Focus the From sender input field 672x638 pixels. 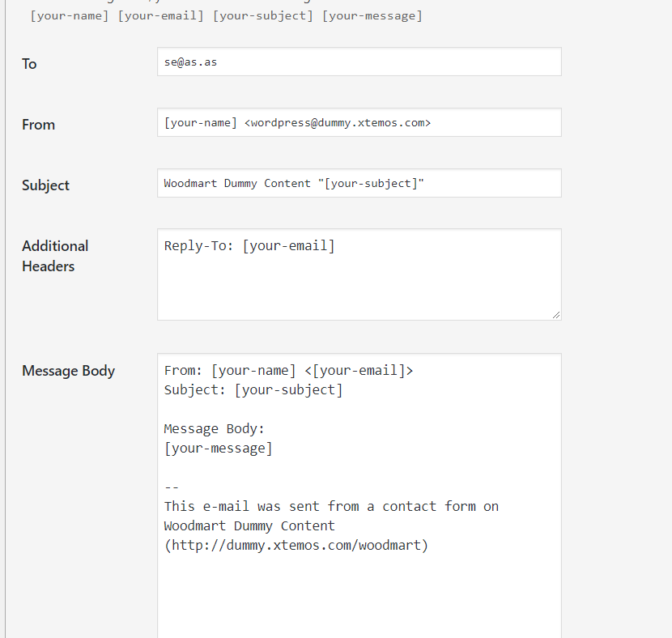(x=359, y=122)
